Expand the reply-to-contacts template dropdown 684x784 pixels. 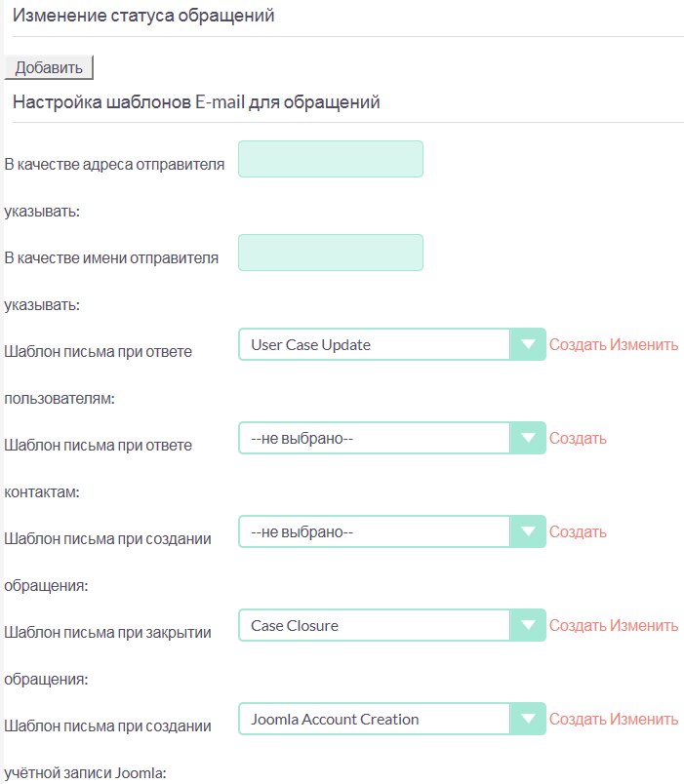(391, 439)
